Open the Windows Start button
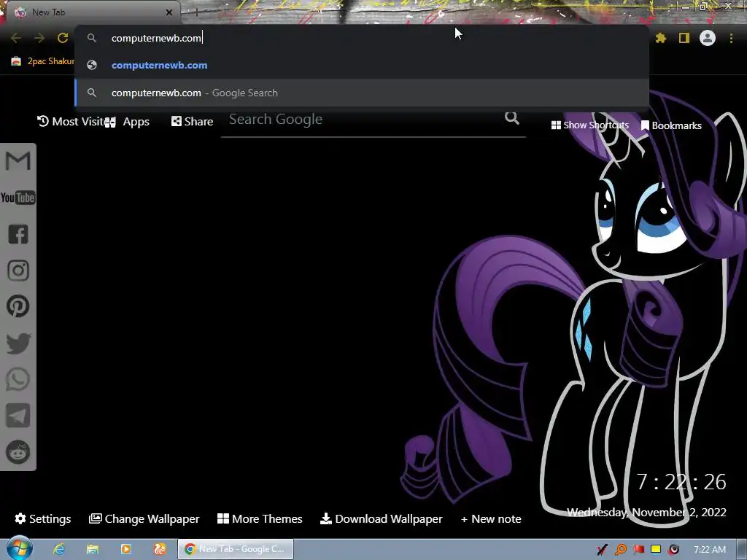The image size is (747, 560). pyautogui.click(x=19, y=549)
